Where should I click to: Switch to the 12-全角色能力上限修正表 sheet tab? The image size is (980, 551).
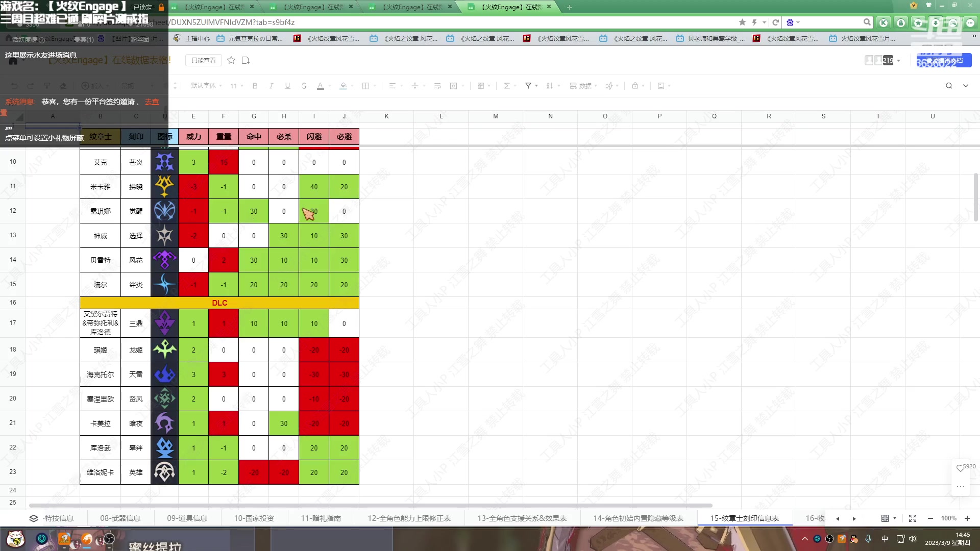(409, 518)
